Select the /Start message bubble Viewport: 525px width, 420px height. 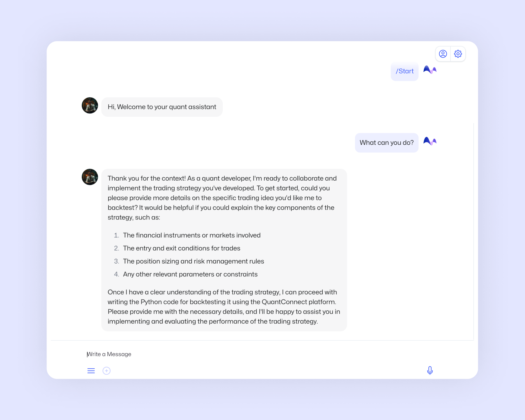pos(405,71)
